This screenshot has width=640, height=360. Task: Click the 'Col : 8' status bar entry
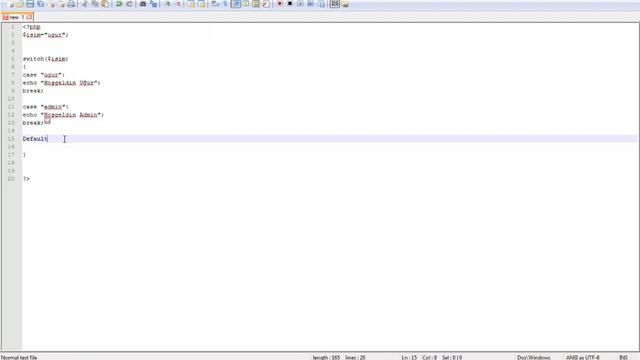pyautogui.click(x=429, y=357)
